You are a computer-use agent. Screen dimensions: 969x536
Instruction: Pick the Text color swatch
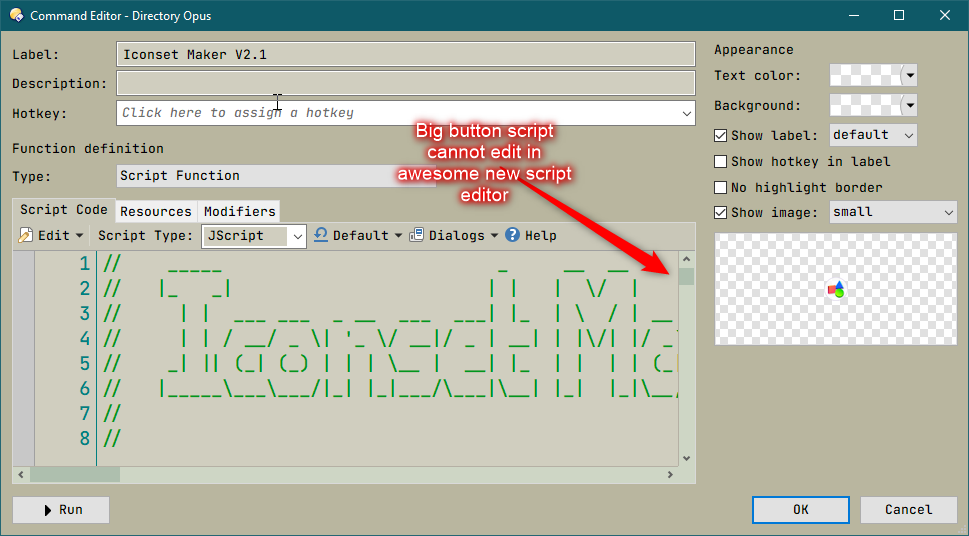point(866,76)
